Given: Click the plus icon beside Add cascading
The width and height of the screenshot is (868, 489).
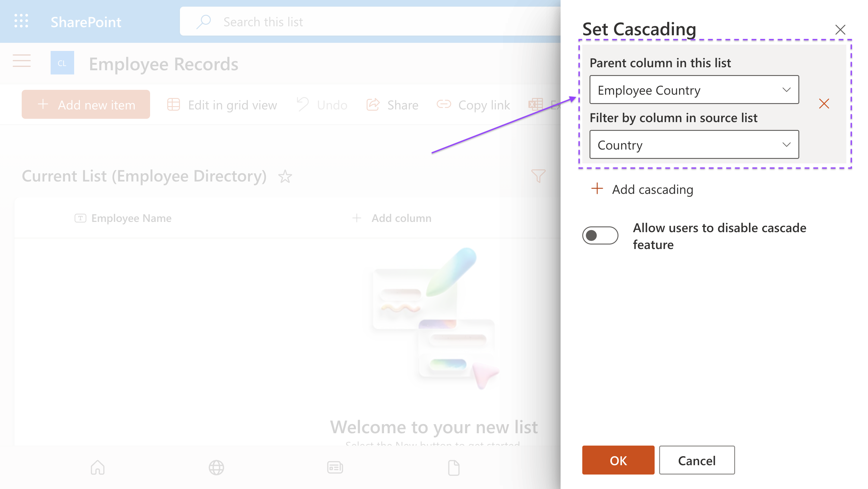Looking at the screenshot, I should (597, 188).
